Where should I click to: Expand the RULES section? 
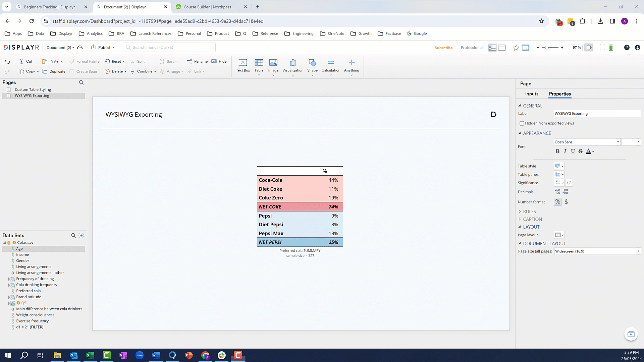tap(529, 212)
